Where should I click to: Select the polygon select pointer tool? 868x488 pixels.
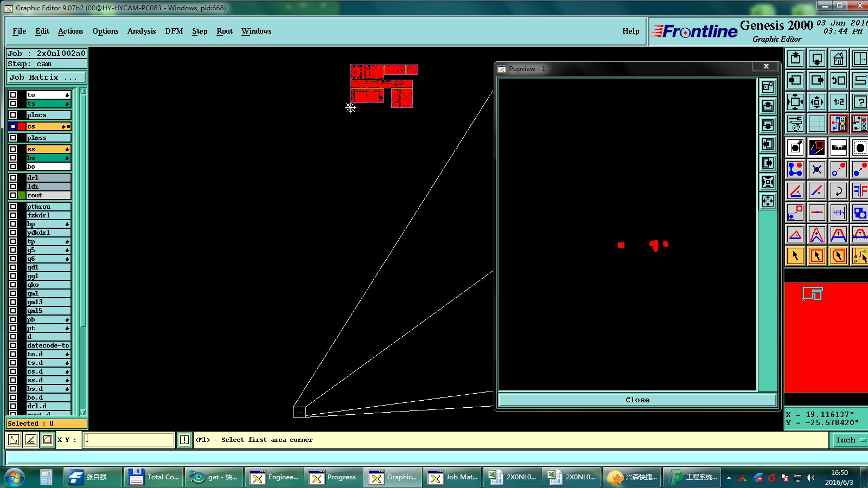[x=839, y=256]
